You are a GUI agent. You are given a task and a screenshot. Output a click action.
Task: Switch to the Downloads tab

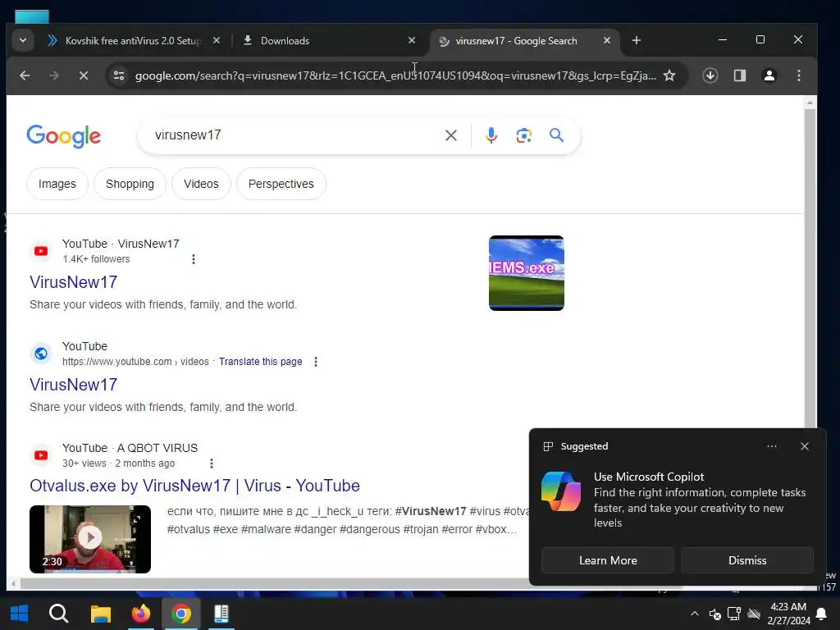pos(285,41)
